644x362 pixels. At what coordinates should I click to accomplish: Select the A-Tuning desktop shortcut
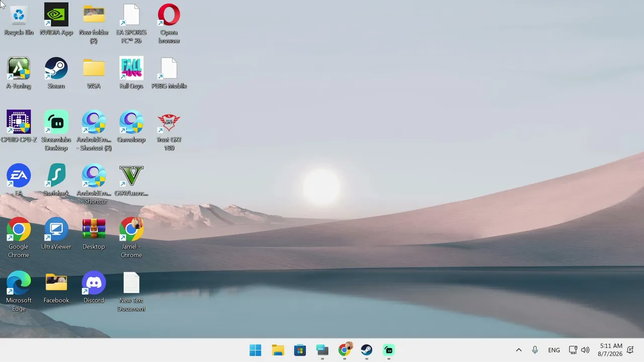[19, 73]
